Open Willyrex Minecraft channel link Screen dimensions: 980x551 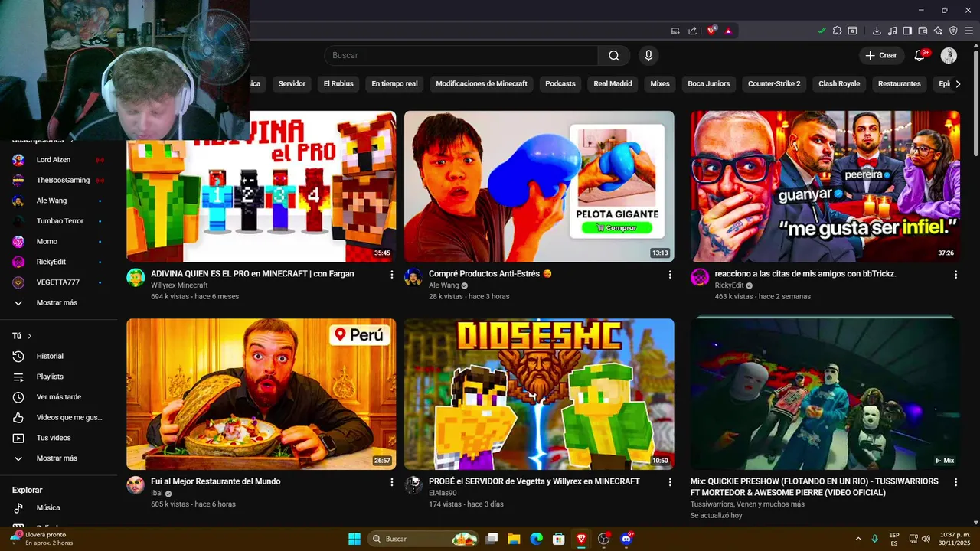[x=179, y=285]
